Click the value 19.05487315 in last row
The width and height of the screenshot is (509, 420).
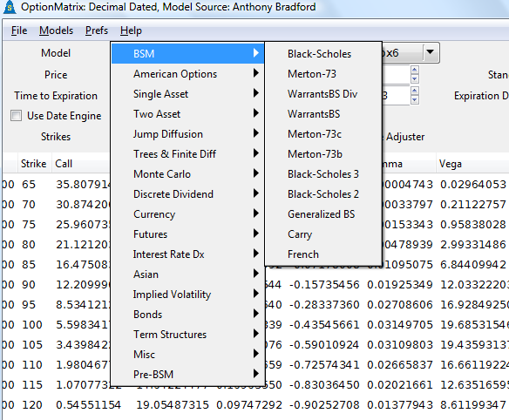click(173, 404)
